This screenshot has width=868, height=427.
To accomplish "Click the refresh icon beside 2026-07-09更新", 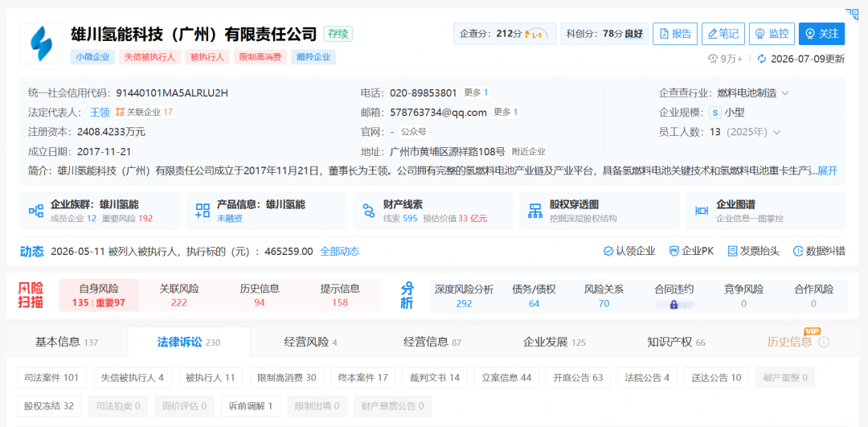I will pyautogui.click(x=762, y=58).
